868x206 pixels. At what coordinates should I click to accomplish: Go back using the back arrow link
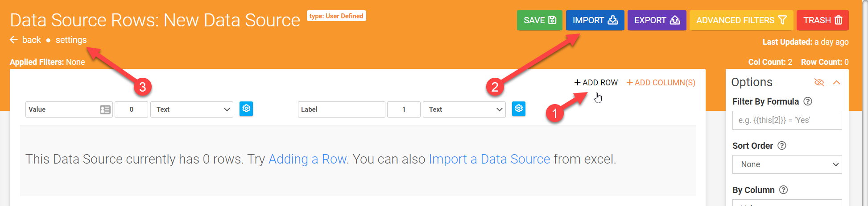[x=25, y=40]
